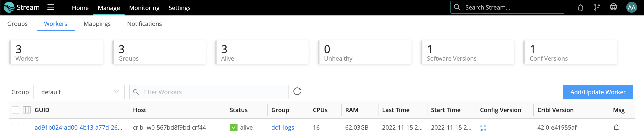Screen dimensions: 644x138
Task: Click the Add/Update Worker button
Action: 598,92
